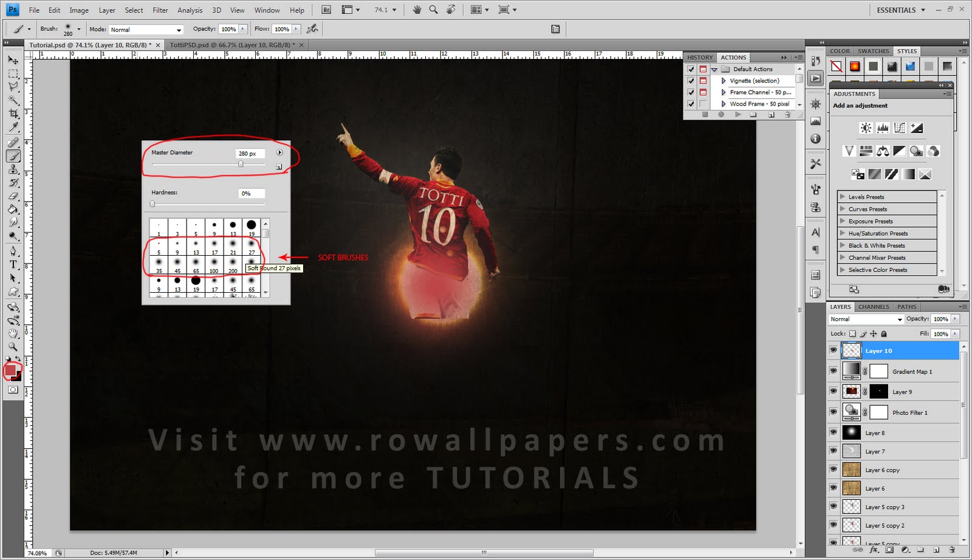Select the Pen tool
Screen dimensions: 972x560
click(13, 251)
